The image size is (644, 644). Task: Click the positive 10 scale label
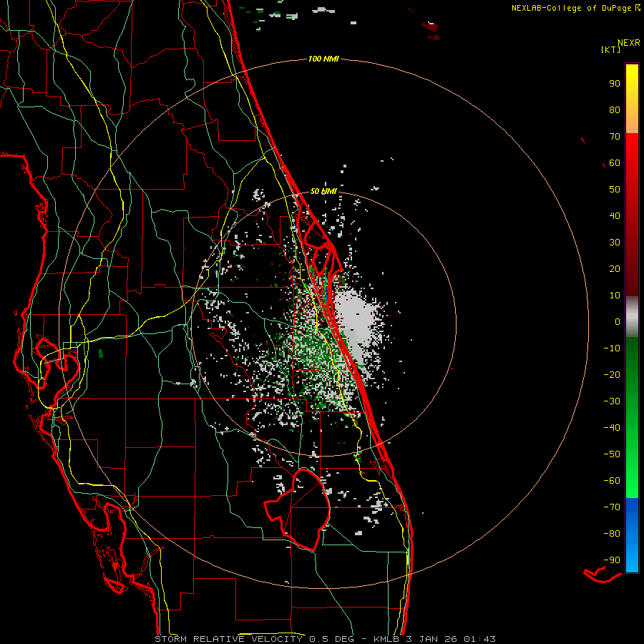[x=615, y=296]
